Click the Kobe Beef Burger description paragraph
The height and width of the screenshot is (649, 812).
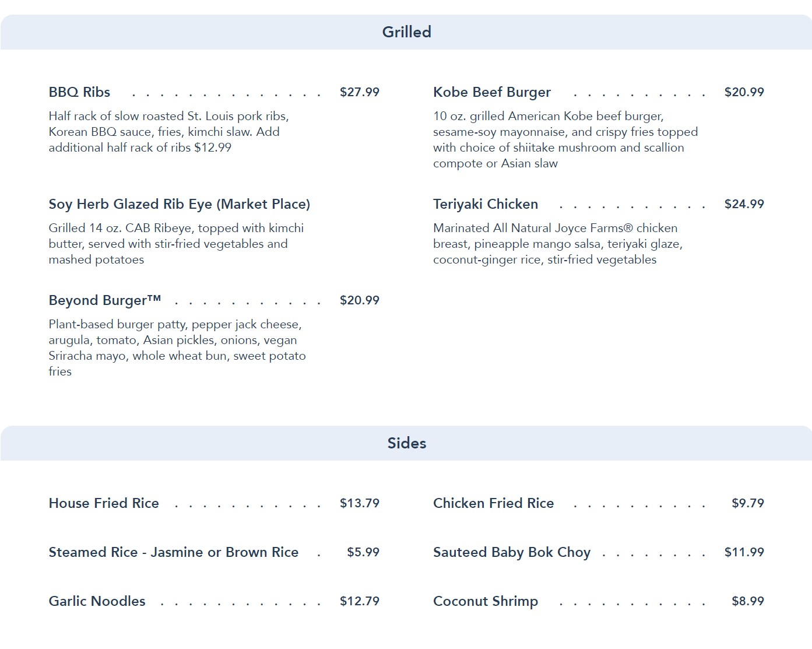(x=564, y=140)
